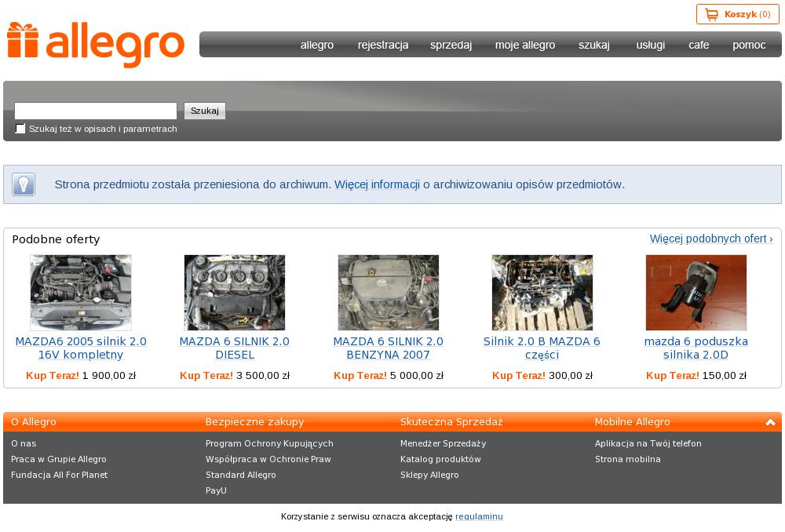785x532 pixels.
Task: Choose szukaj in the navigation bar
Action: tap(594, 45)
